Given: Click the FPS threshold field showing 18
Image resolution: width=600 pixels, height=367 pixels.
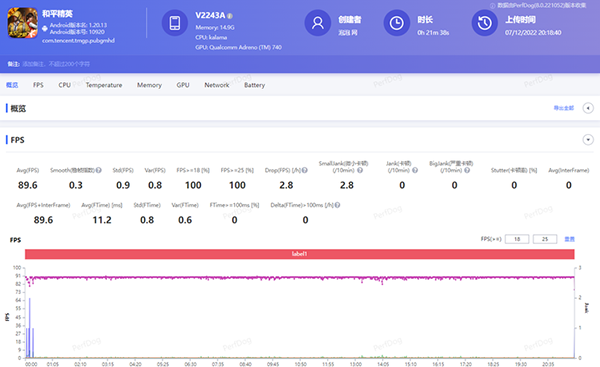Looking at the screenshot, I should (517, 239).
